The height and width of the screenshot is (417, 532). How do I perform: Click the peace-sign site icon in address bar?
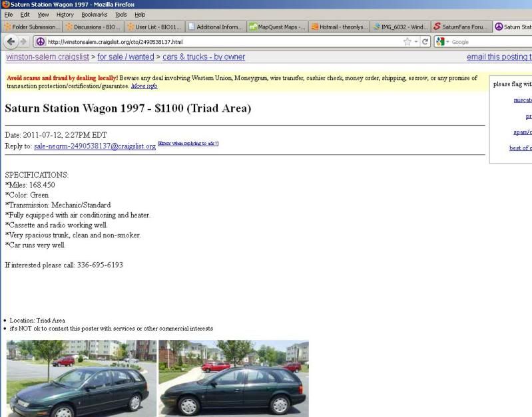41,42
